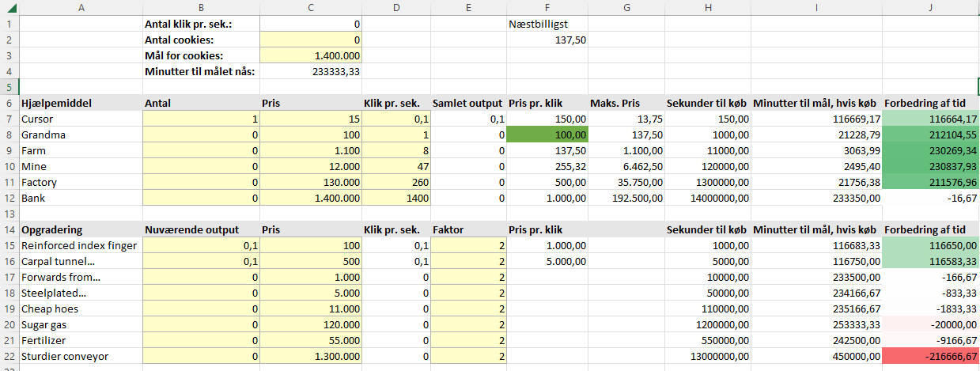Click 'Minutter til målet nås' value 233333,33

310,71
